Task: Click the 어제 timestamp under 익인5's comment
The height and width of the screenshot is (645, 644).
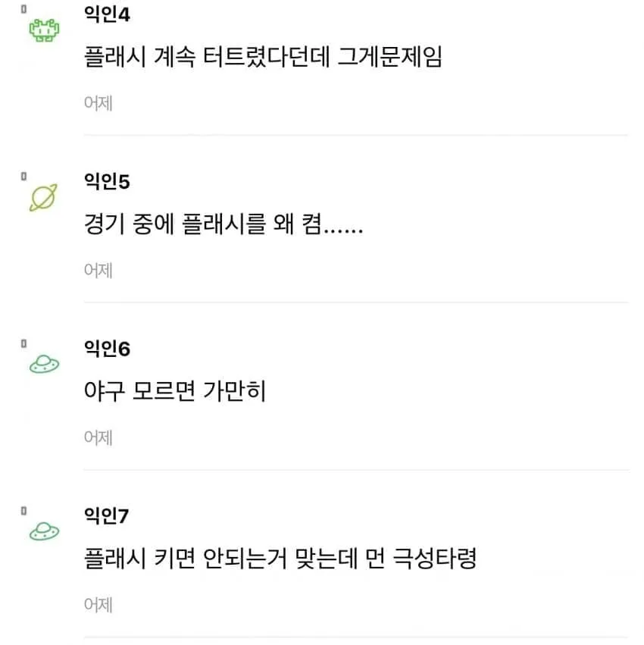Action: [x=98, y=271]
